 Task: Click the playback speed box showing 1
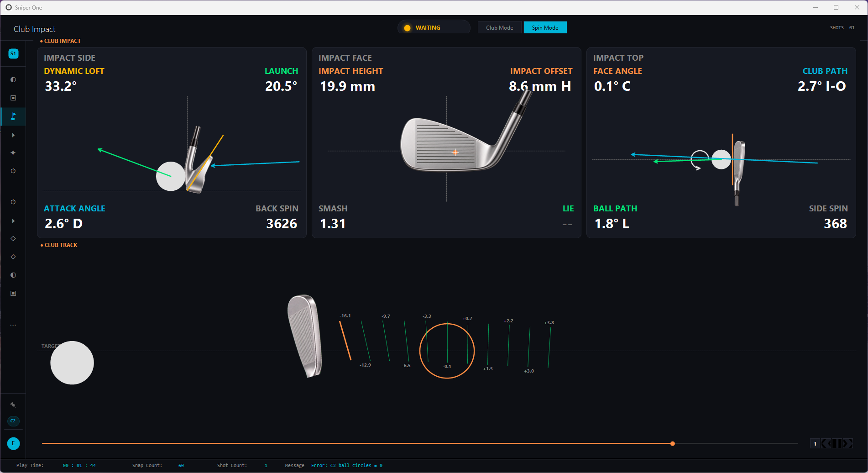pos(815,443)
